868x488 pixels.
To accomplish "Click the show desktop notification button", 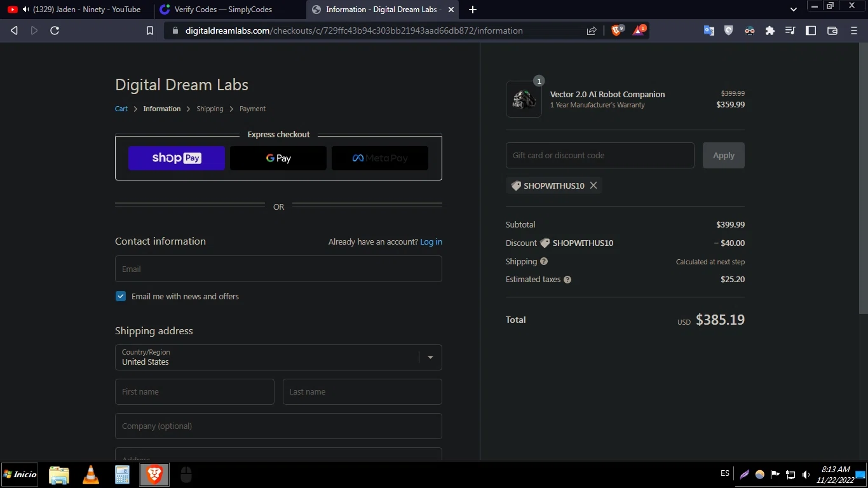I will 861,475.
